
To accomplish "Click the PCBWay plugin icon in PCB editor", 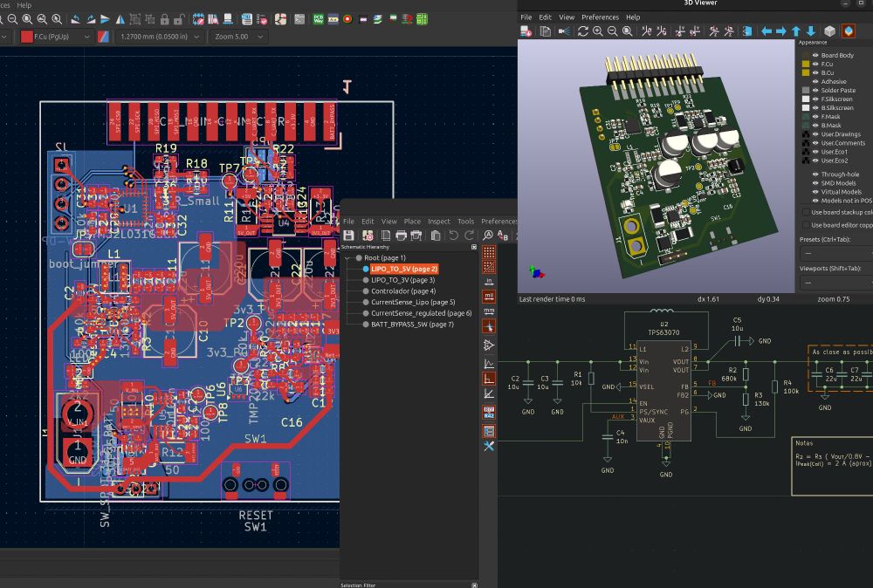I will [x=318, y=19].
